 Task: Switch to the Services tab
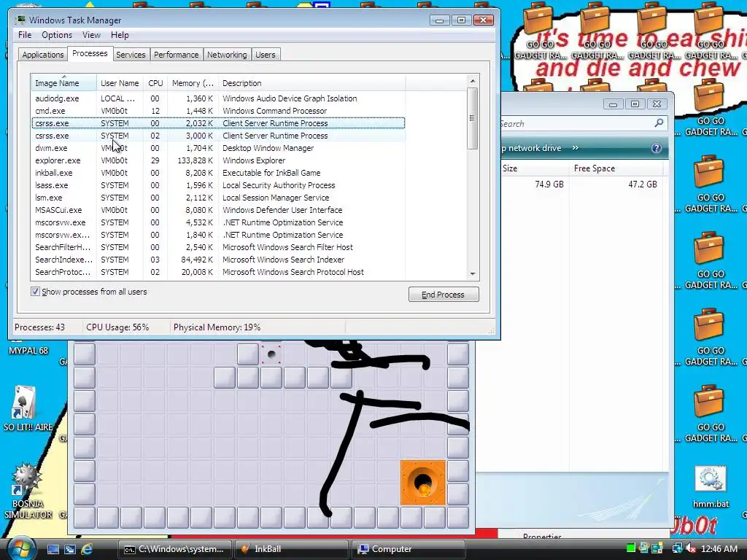tap(131, 55)
